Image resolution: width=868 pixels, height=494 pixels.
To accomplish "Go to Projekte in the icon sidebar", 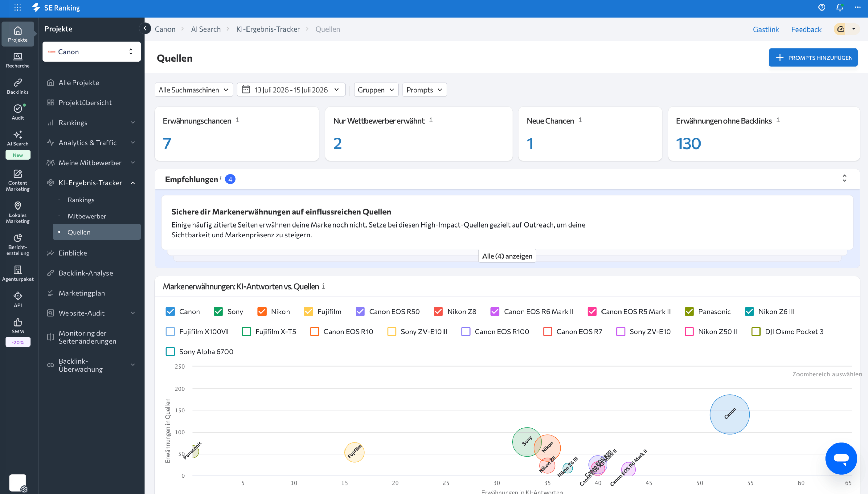I will pyautogui.click(x=18, y=34).
